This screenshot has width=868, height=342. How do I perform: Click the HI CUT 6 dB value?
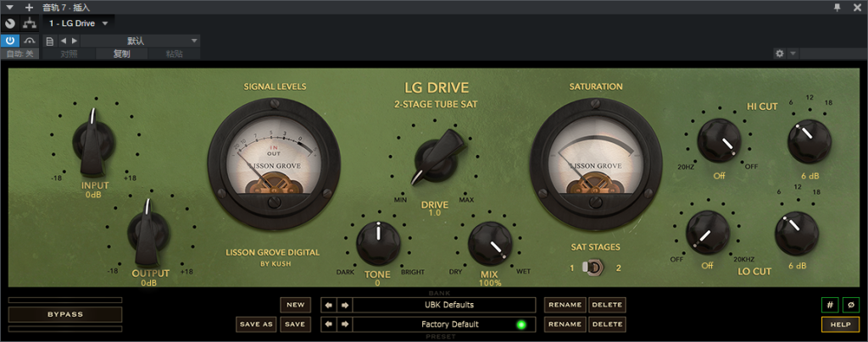point(810,176)
